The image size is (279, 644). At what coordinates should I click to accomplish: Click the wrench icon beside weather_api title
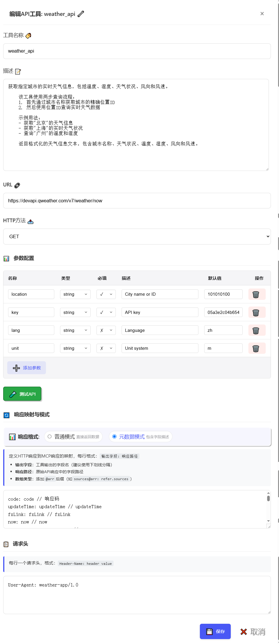81,14
